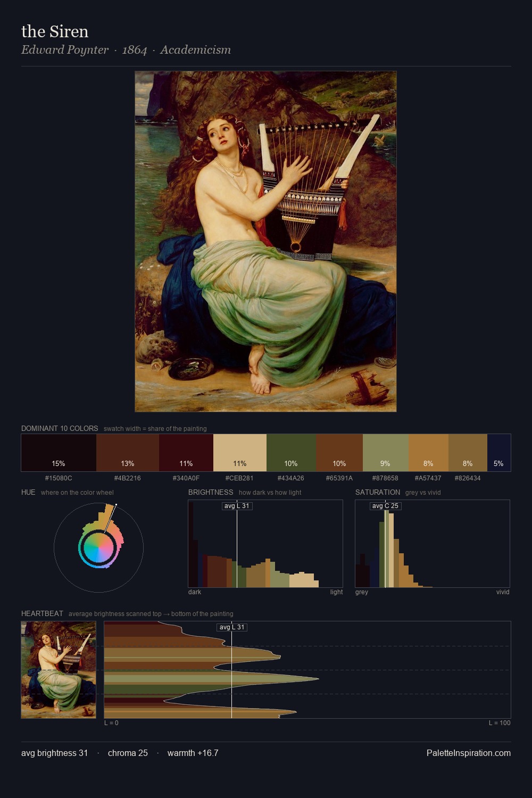Screen dimensions: 532x798
Task: Click hex code text #A57437
Action: click(x=428, y=478)
